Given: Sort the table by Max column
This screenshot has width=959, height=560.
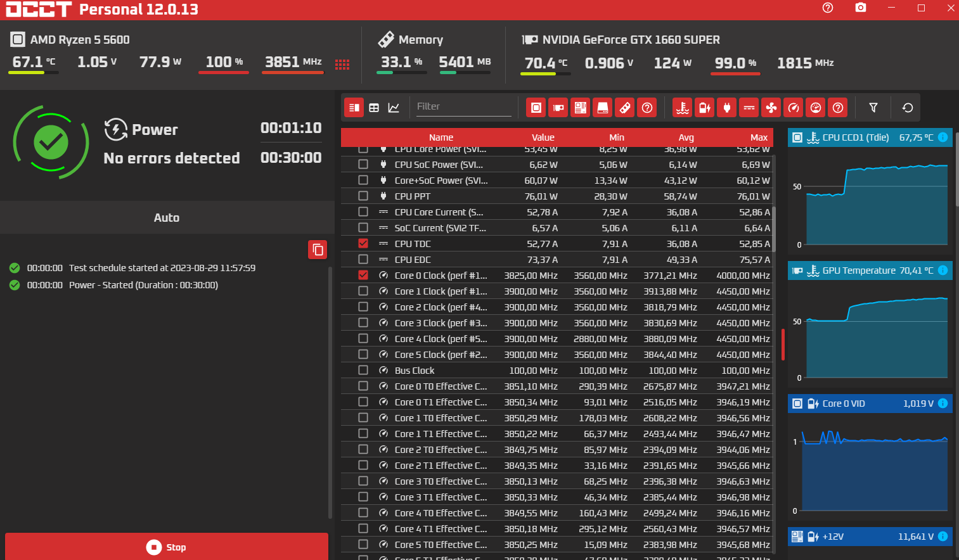Looking at the screenshot, I should tap(759, 137).
